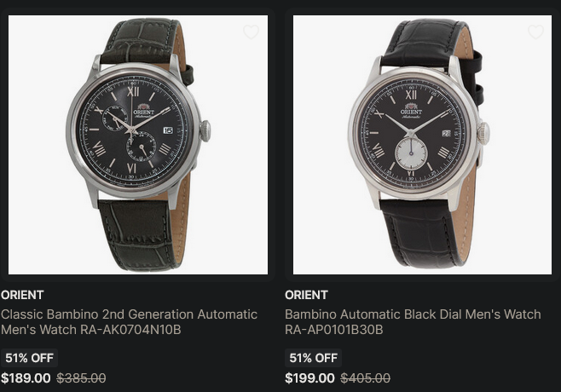Click the ORIENT brand above Bambino Automatic Black Dial
The width and height of the screenshot is (561, 392).
point(306,295)
